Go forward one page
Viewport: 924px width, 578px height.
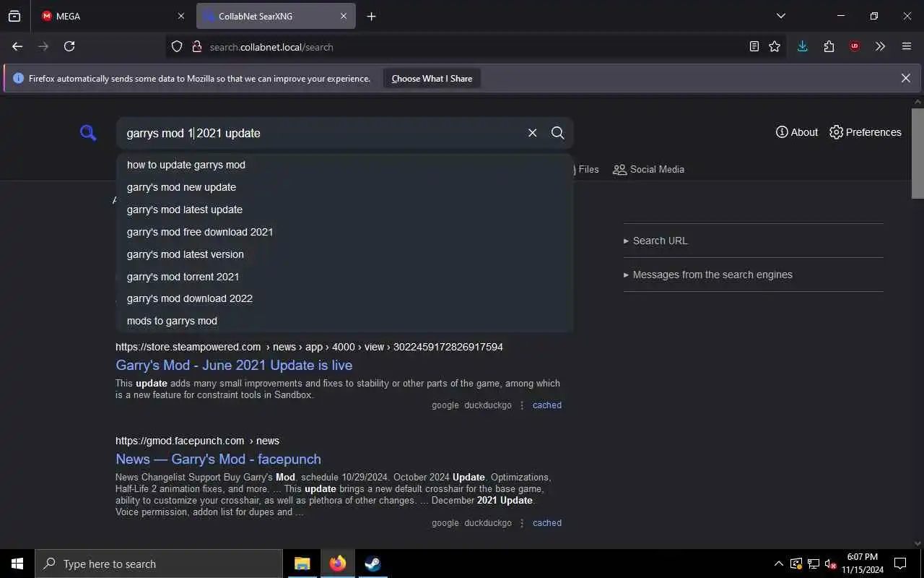point(43,46)
